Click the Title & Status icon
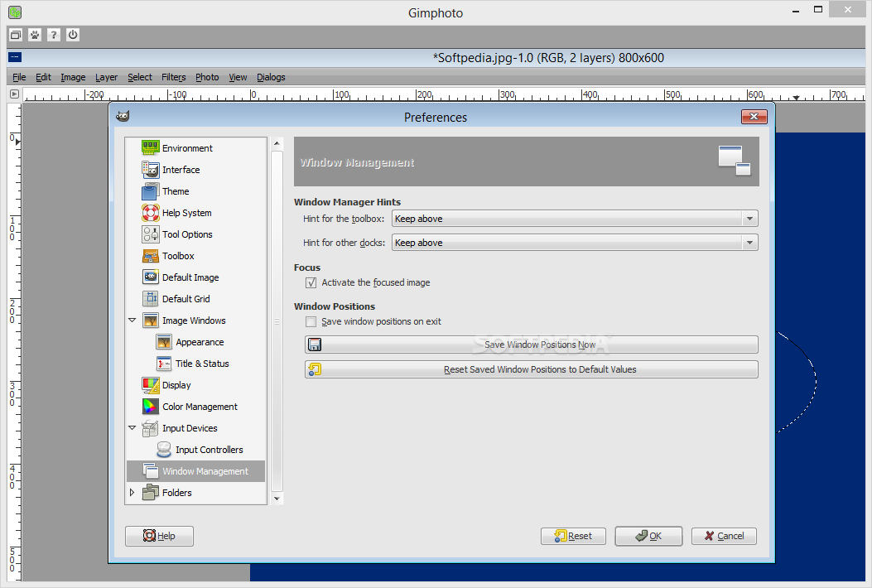 pos(164,364)
